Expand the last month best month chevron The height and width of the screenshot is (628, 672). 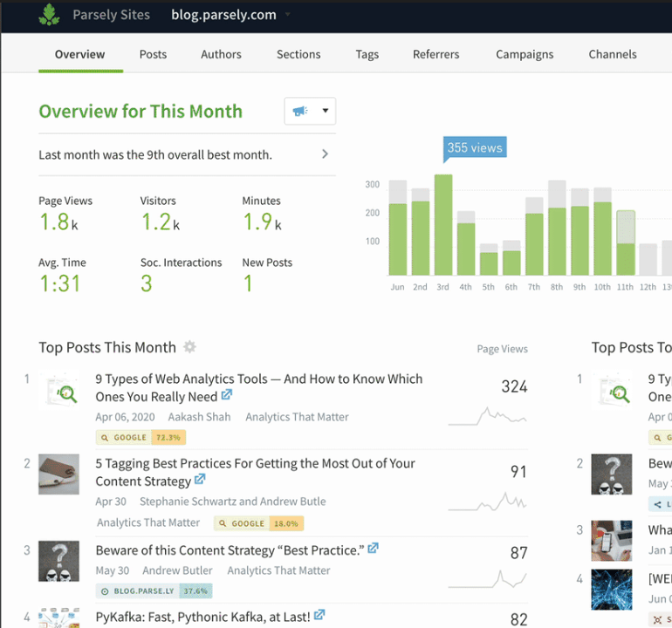click(x=325, y=154)
